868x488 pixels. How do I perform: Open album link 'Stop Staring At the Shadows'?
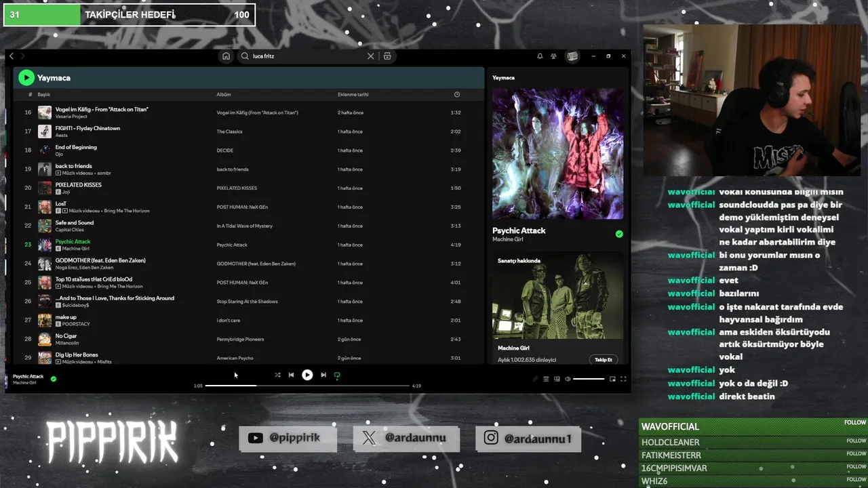pos(247,302)
